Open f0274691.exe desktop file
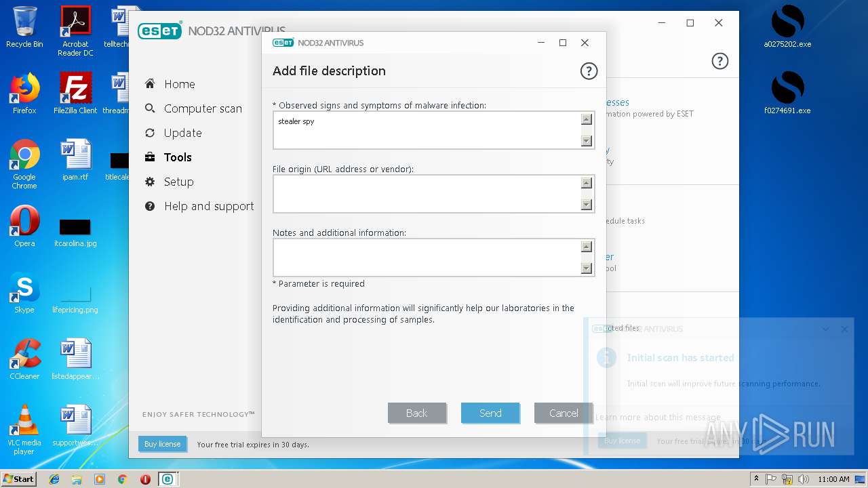This screenshot has height=488, width=868. coord(787,93)
